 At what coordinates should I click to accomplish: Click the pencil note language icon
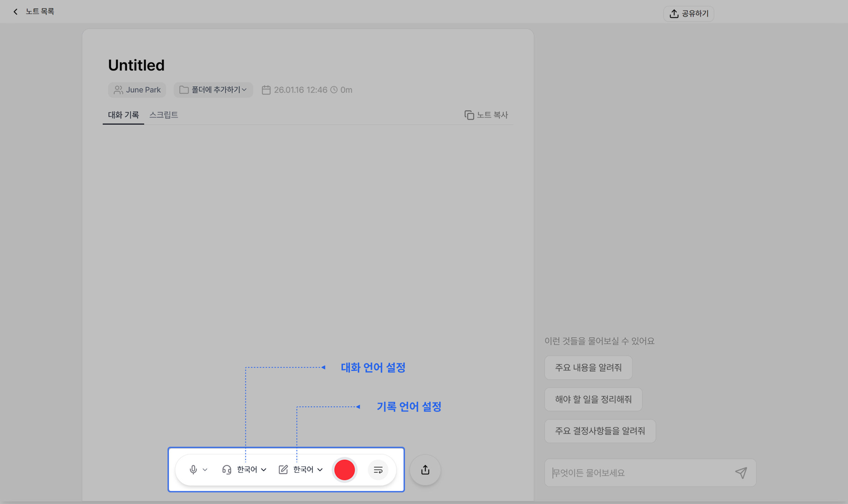point(283,470)
